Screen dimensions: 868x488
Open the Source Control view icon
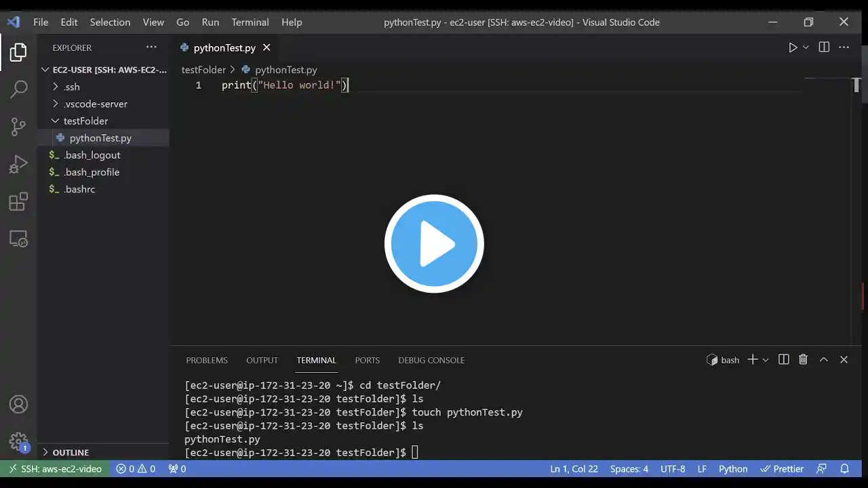(18, 126)
